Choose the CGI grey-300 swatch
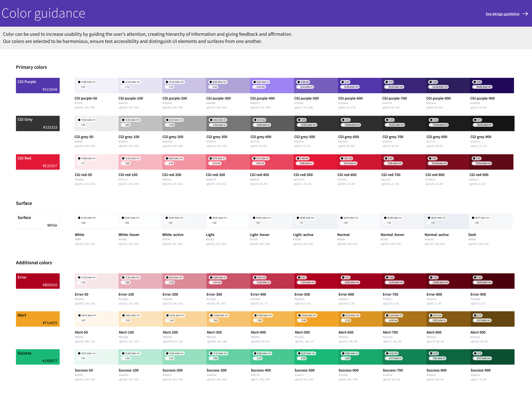 [228, 123]
